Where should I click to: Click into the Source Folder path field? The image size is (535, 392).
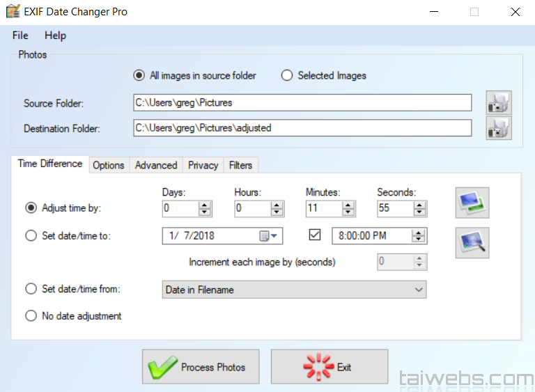302,103
